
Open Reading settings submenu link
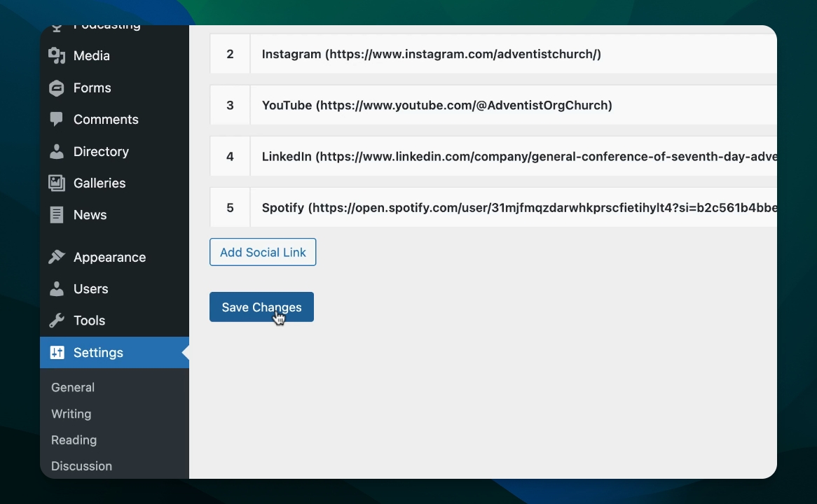pos(74,440)
